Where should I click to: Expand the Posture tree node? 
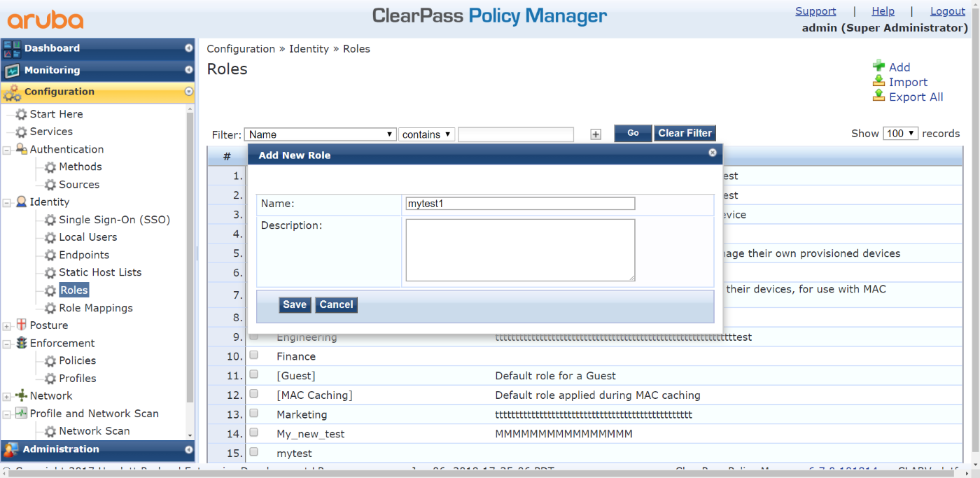click(x=7, y=325)
